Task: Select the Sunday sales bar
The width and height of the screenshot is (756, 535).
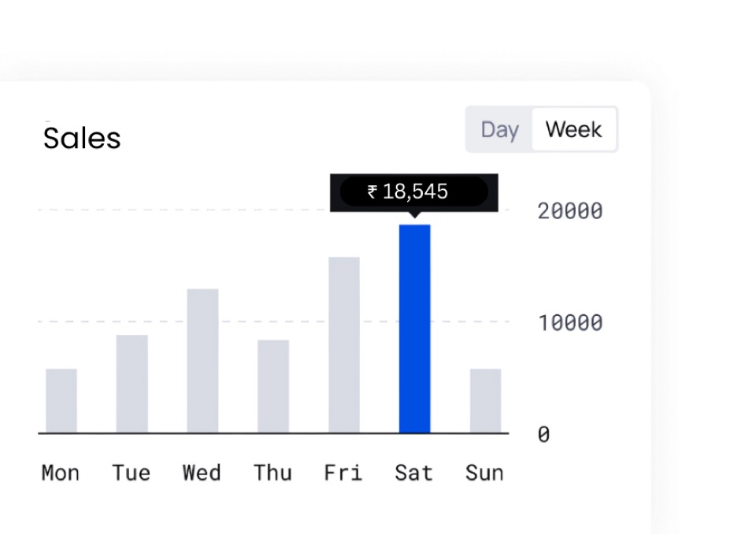Action: tap(485, 400)
